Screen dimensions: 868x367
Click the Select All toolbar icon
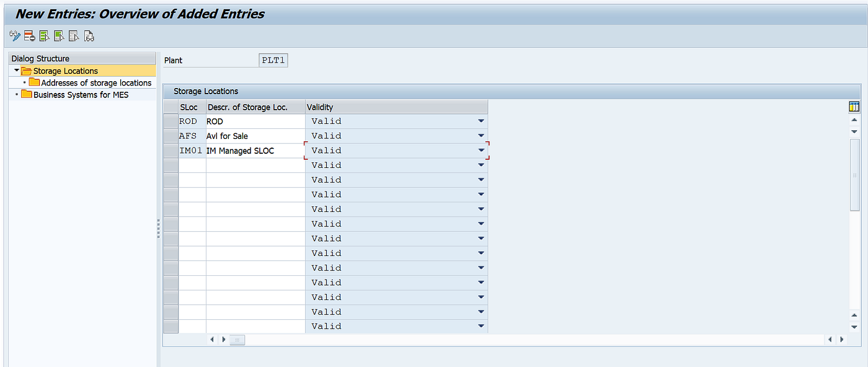tap(45, 37)
